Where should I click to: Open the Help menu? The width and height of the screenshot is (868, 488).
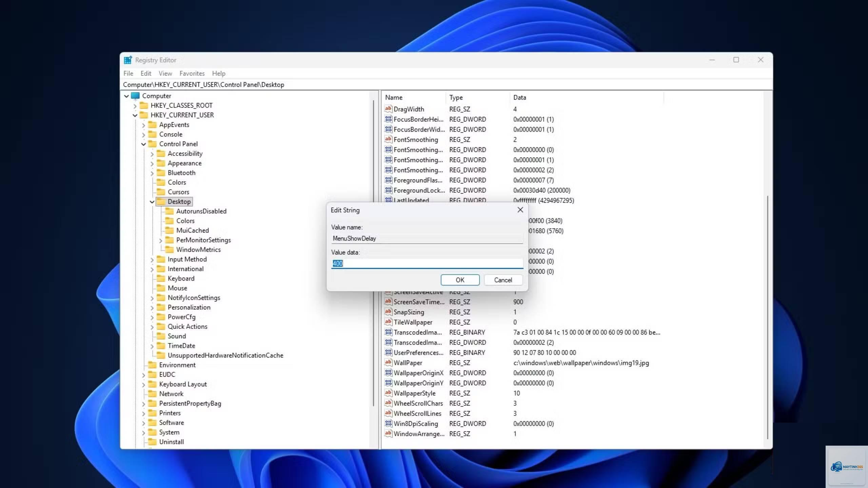tap(219, 73)
